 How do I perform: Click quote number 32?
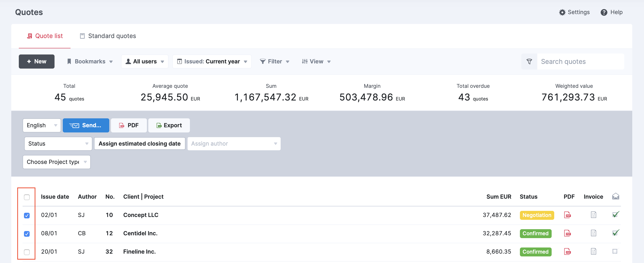pos(109,251)
